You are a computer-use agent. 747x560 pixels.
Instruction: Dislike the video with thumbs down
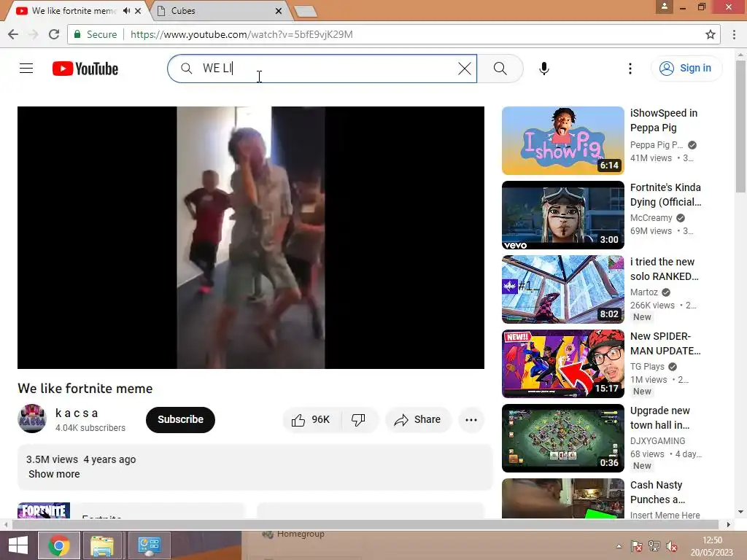click(359, 419)
